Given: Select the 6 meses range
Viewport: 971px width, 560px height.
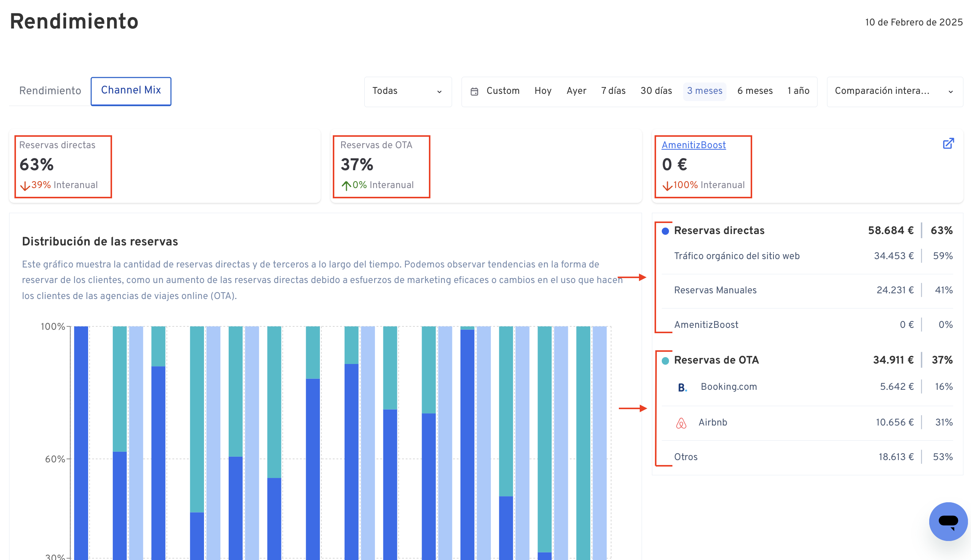Looking at the screenshot, I should (x=755, y=91).
